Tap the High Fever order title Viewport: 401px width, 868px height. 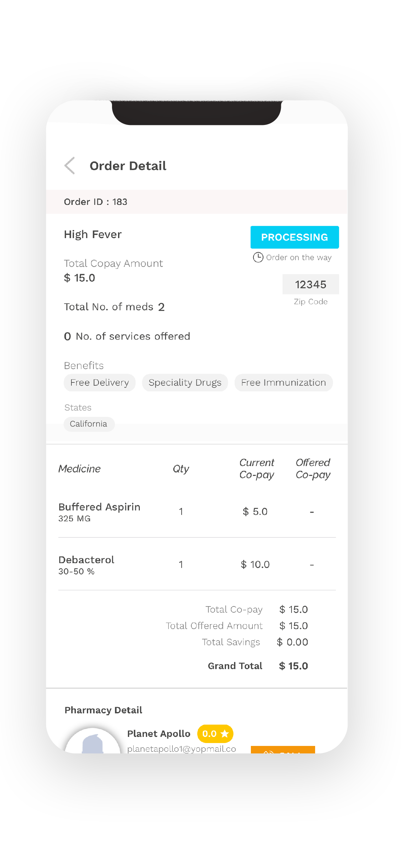93,234
